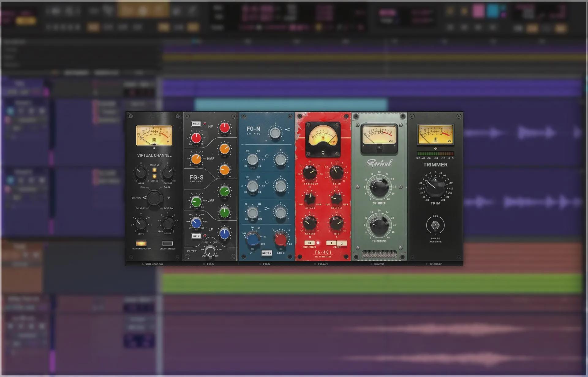Viewport: 588px width, 377px height.
Task: Click the FG-401 Threshold knob
Action: (310, 173)
